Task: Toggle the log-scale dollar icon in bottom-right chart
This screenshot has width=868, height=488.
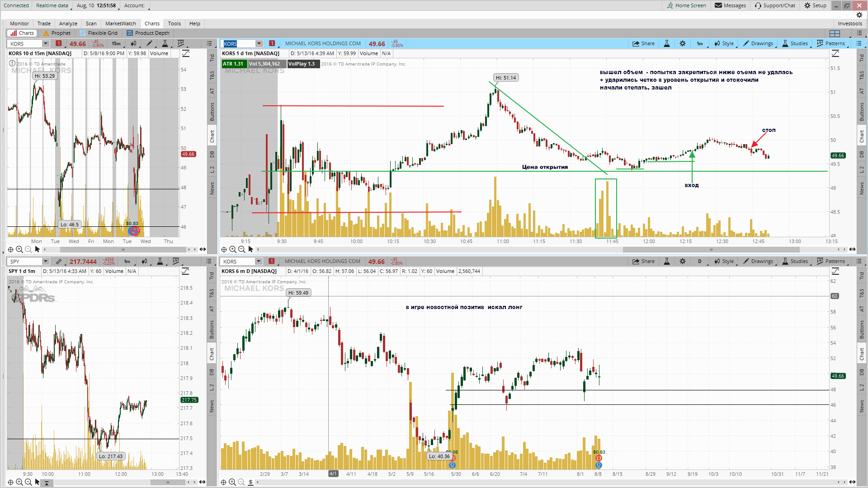Action: [x=250, y=482]
